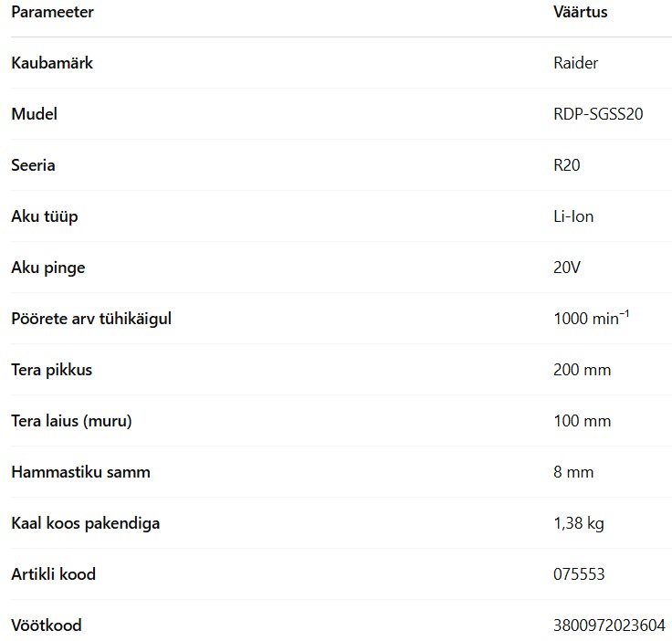Click the 20V voltage value
Screen dimensions: 672x641
pyautogui.click(x=567, y=268)
